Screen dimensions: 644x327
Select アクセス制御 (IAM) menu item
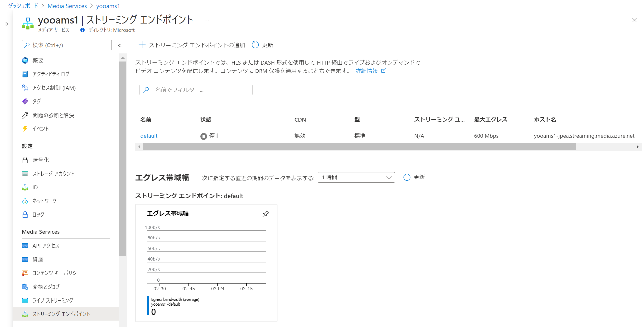pyautogui.click(x=54, y=88)
